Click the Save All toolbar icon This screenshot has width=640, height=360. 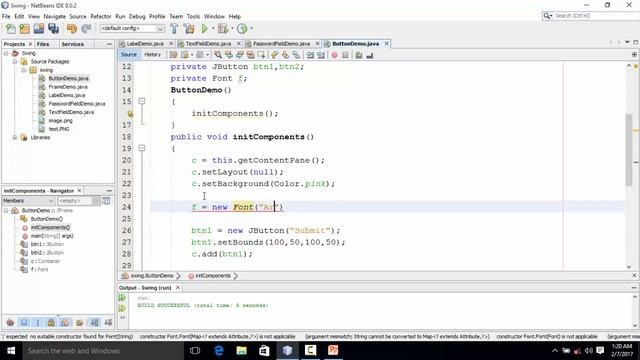pos(53,29)
